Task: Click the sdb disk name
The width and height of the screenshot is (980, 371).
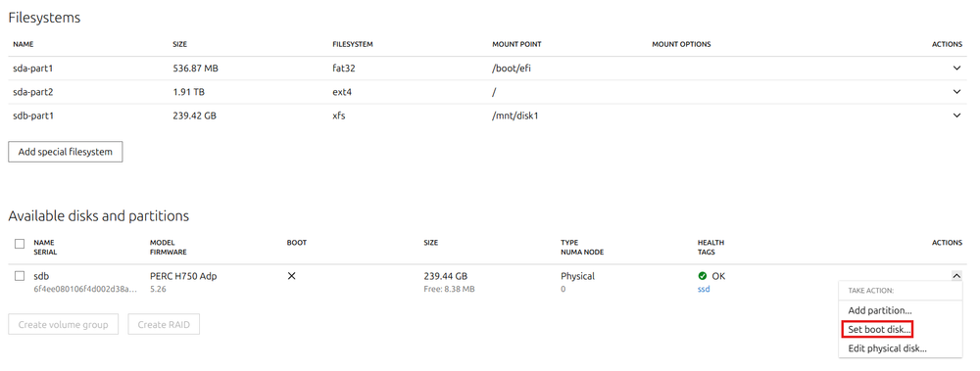Action: (x=41, y=276)
